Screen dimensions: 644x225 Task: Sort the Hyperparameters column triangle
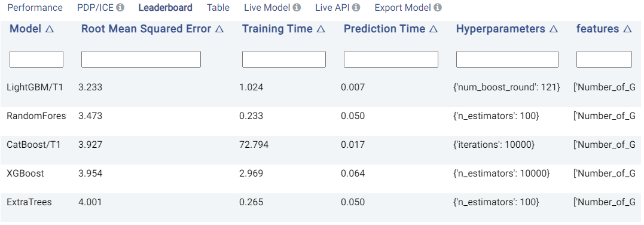[x=554, y=29]
